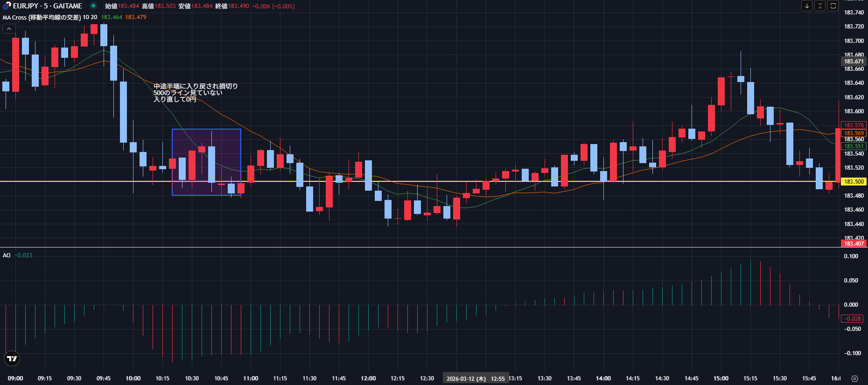Select the AO indicator legend label
The image size is (868, 385).
click(7, 255)
